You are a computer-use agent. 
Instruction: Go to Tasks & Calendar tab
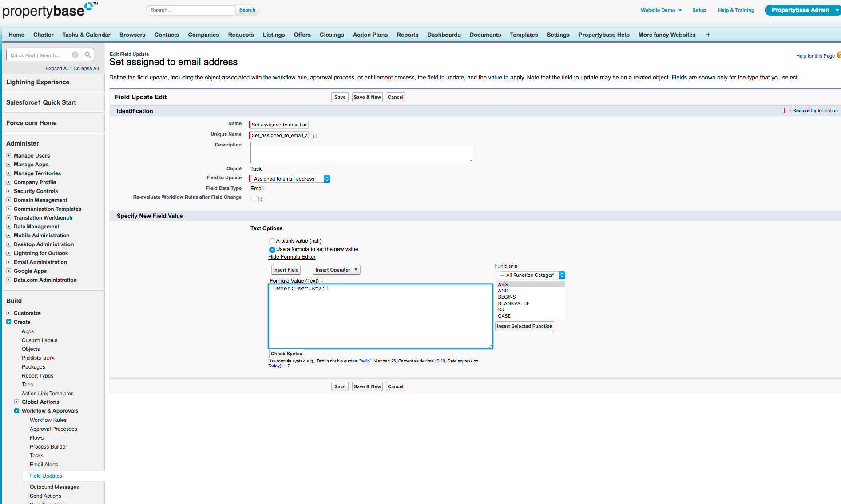[x=86, y=35]
